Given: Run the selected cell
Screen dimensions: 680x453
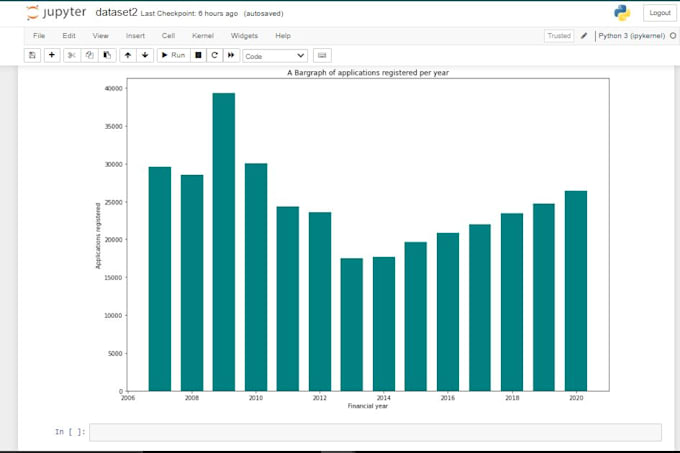Looking at the screenshot, I should (x=173, y=55).
